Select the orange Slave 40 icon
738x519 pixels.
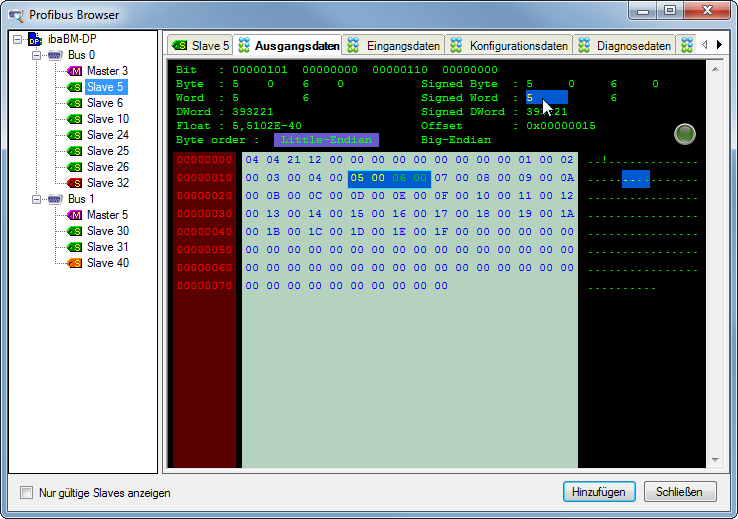click(75, 263)
